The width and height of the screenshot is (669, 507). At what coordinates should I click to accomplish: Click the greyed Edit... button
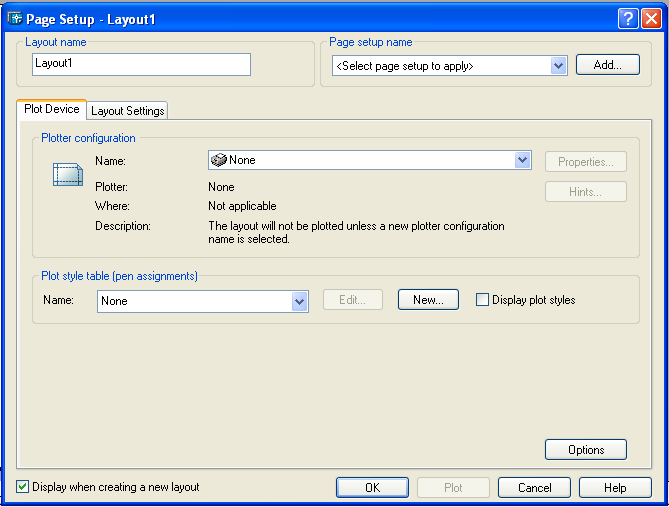point(353,300)
